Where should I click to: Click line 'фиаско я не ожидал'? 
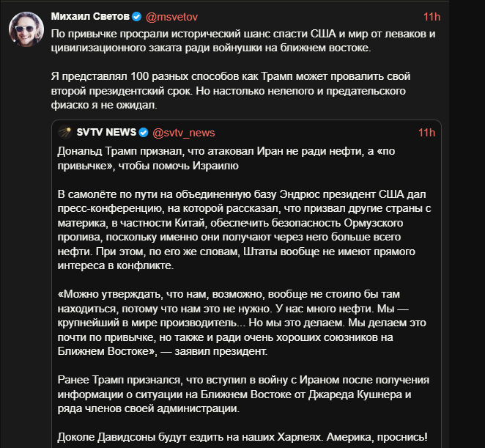pos(104,106)
